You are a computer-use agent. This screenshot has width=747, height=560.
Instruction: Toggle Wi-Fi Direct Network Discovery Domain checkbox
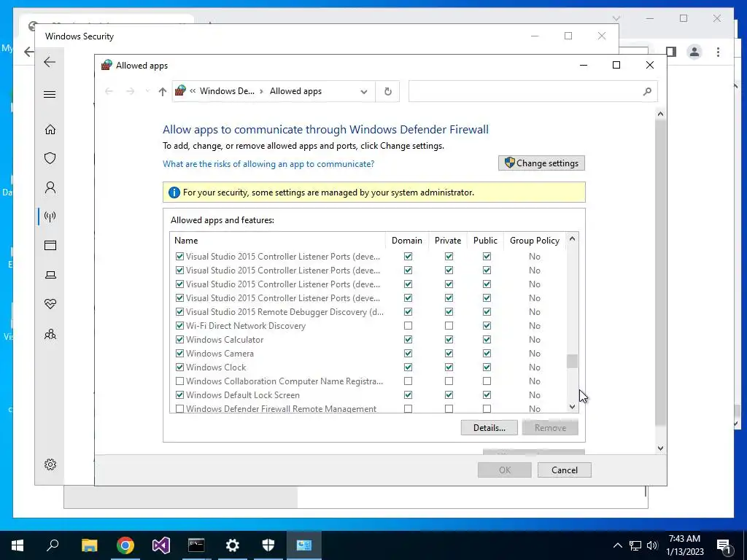408,326
